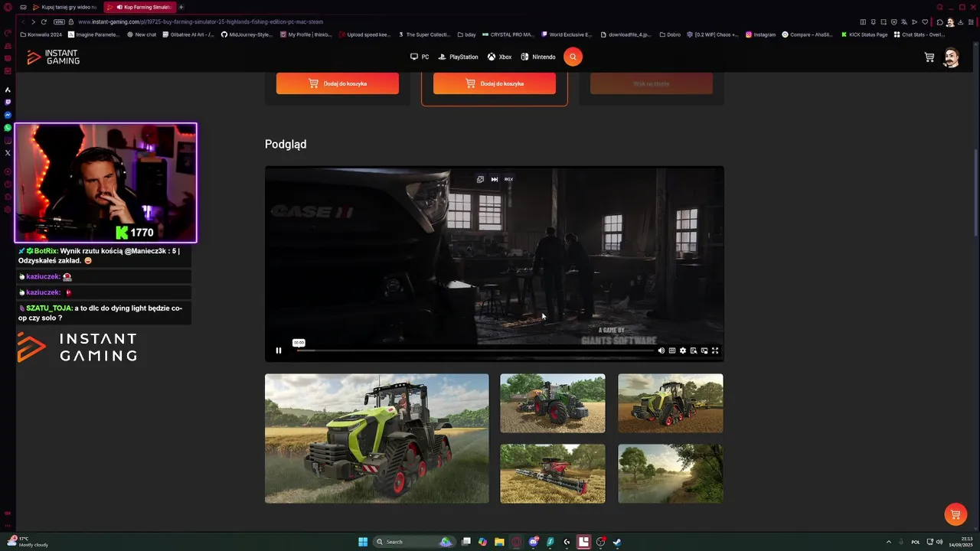Open the bday bookmark folder
Viewport: 980px width, 551px height.
[x=467, y=34]
